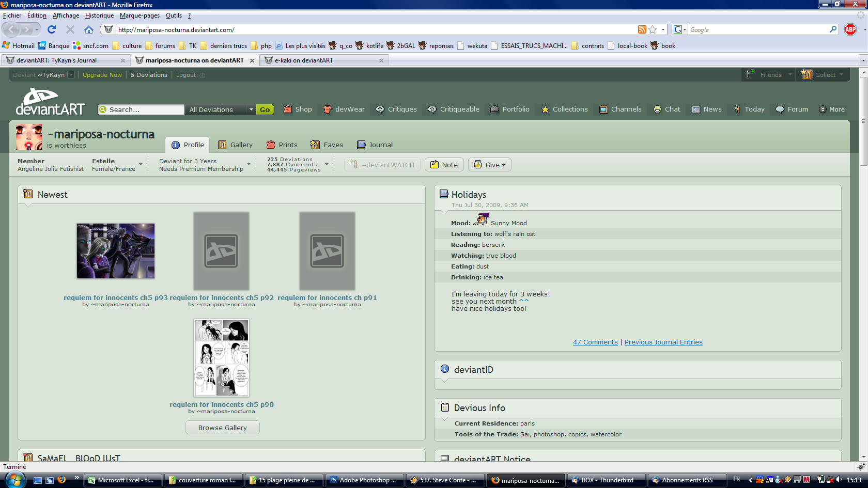
Task: Open Collections star link
Action: tap(564, 109)
